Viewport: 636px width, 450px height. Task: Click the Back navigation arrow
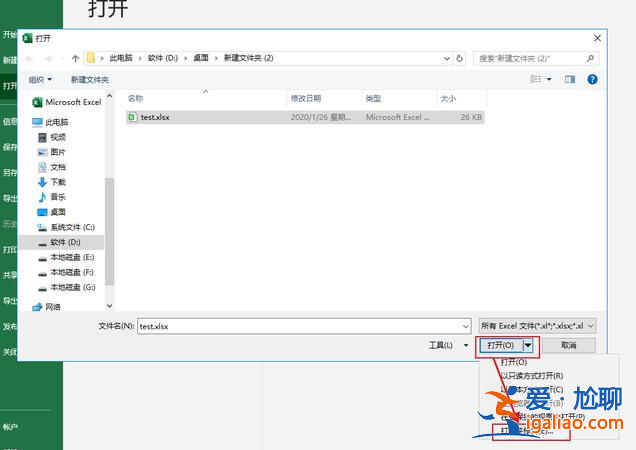30,59
